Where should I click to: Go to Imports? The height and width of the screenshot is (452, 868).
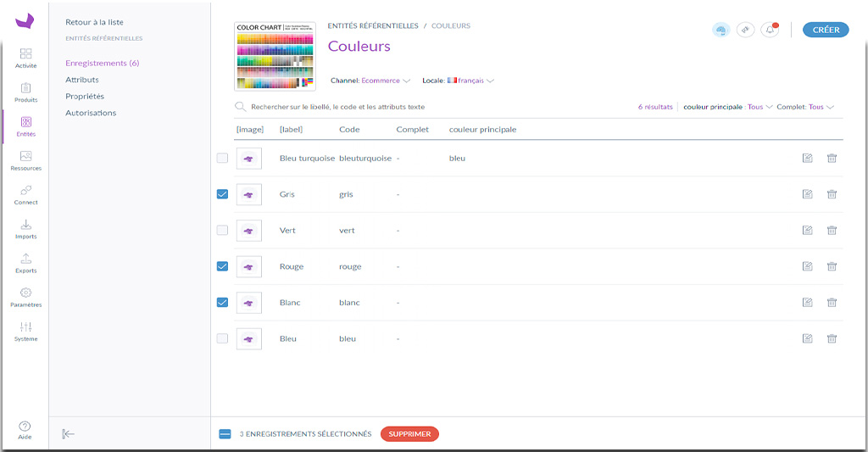25,229
